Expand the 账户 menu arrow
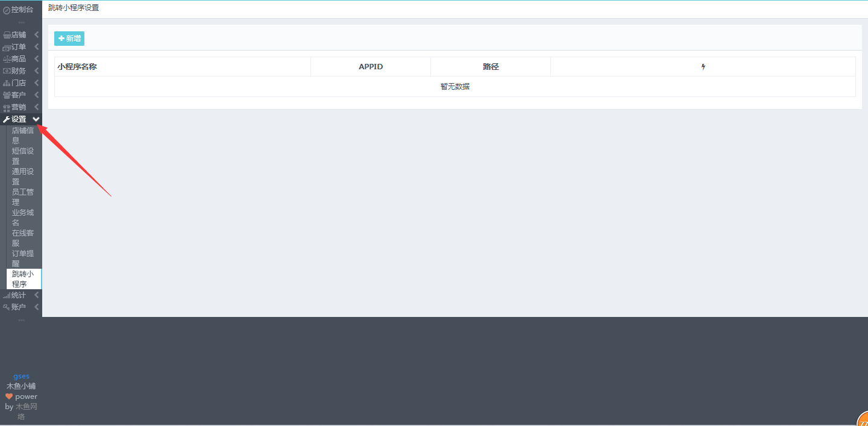Screen dimensions: 868x426 [37, 307]
